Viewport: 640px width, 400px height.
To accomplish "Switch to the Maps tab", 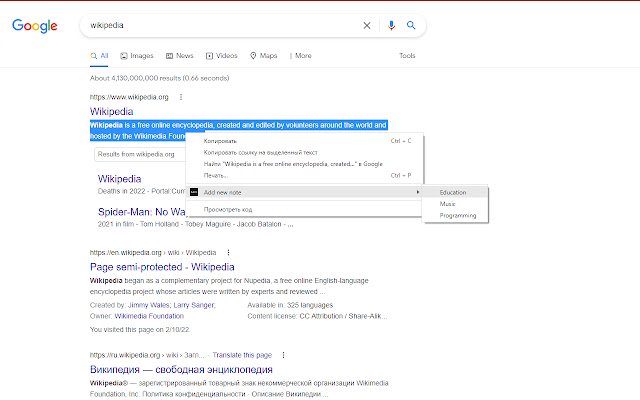I will click(264, 56).
